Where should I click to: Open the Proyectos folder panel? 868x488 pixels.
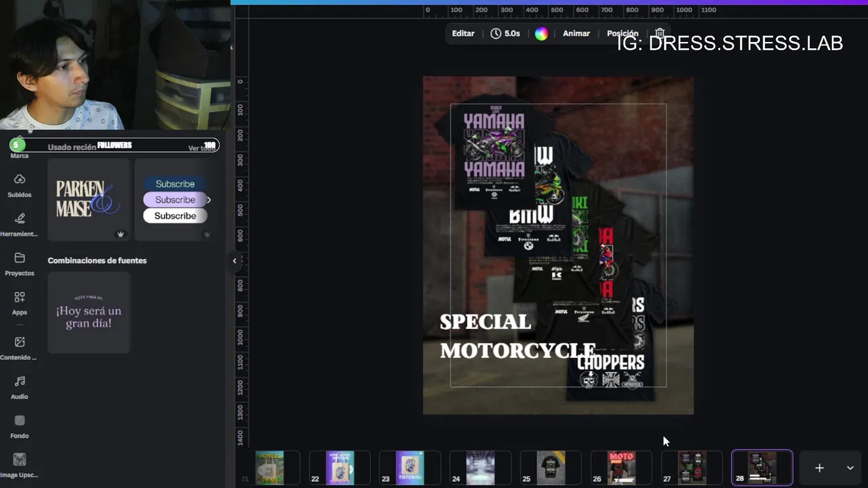point(19,263)
